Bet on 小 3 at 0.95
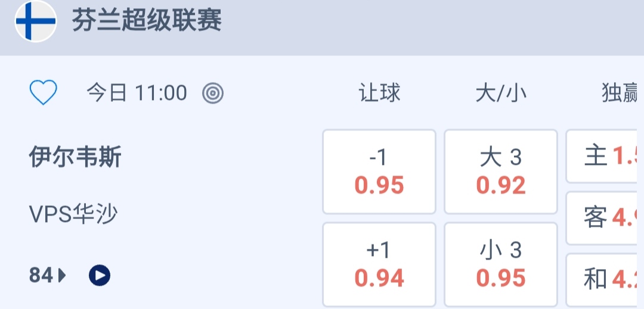Screen dimensions: 644x309 coord(501,264)
